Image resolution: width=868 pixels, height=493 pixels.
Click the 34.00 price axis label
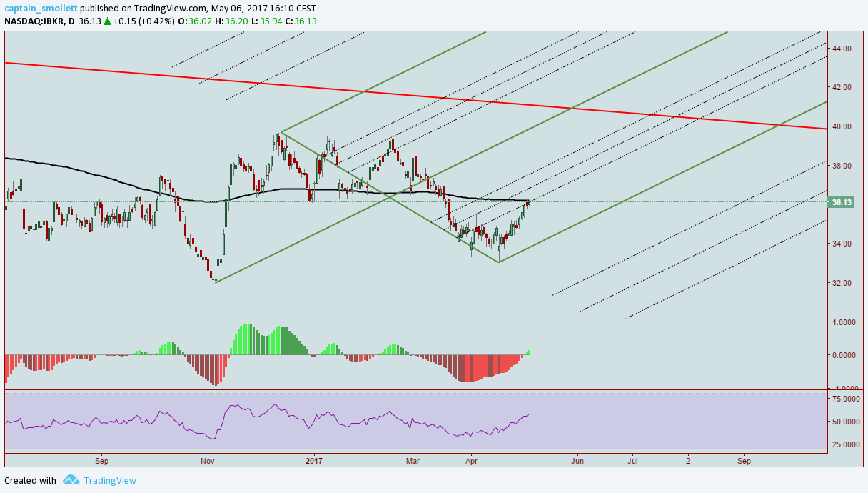click(x=842, y=244)
